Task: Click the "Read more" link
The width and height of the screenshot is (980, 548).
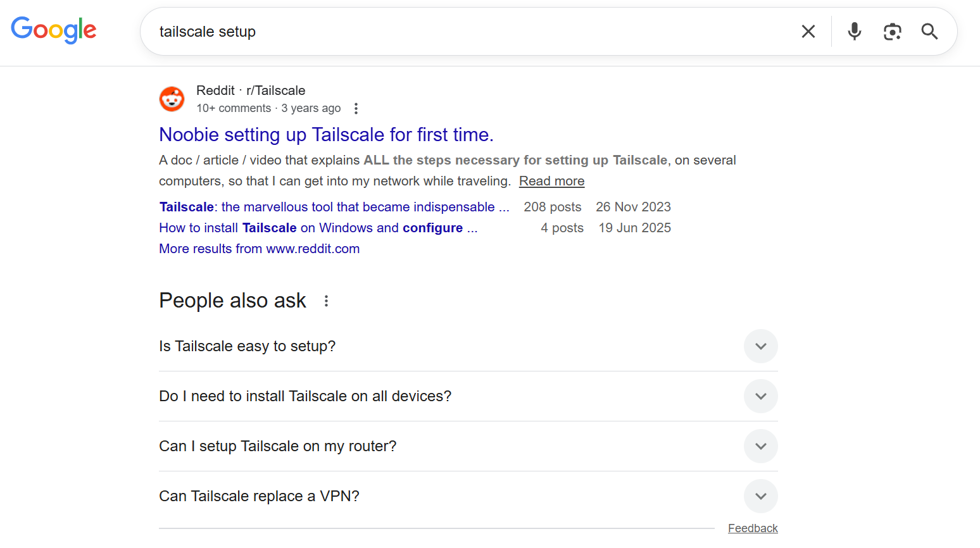Action: 551,181
